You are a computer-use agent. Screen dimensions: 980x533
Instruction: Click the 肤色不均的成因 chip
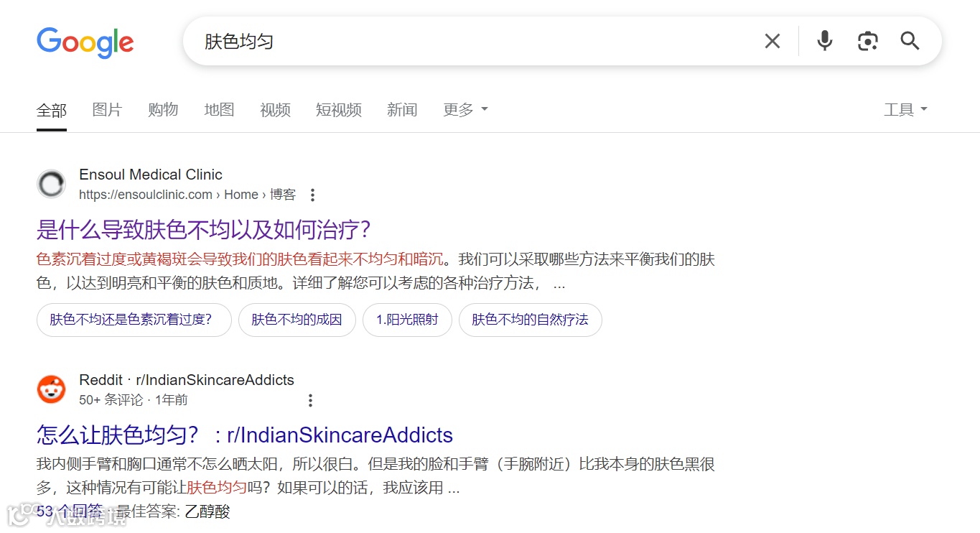coord(297,320)
